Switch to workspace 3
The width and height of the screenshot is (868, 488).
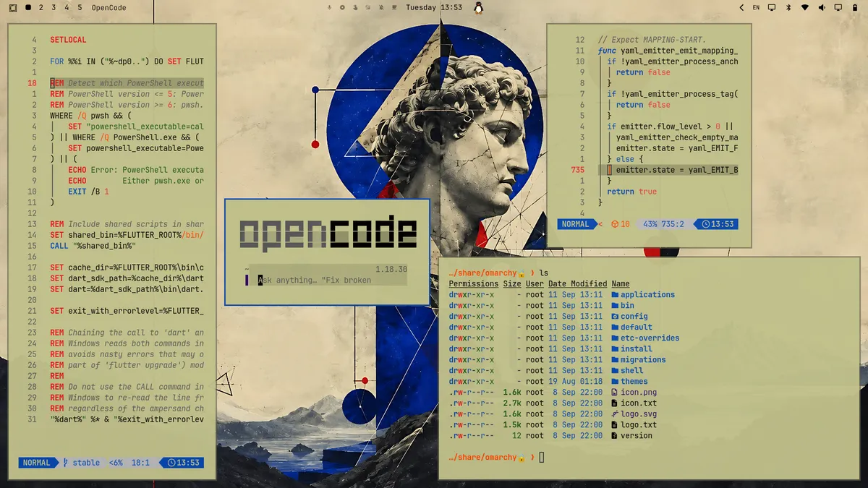click(54, 7)
